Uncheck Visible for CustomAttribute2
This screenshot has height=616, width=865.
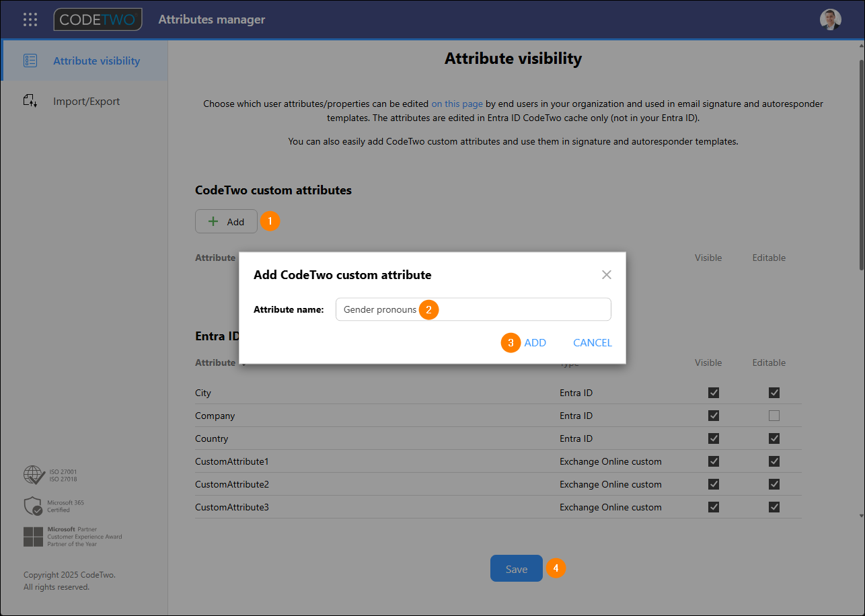pos(714,484)
